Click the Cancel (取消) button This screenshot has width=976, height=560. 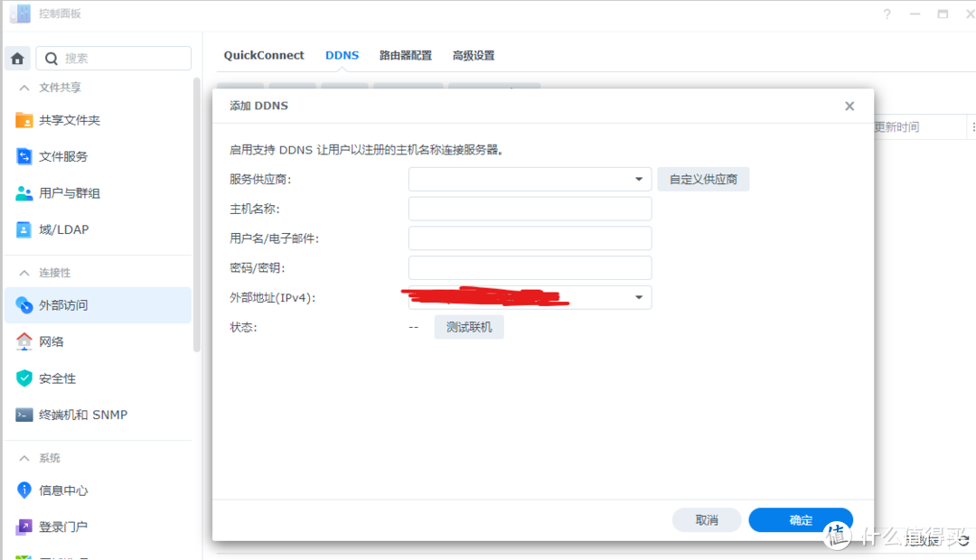tap(707, 520)
